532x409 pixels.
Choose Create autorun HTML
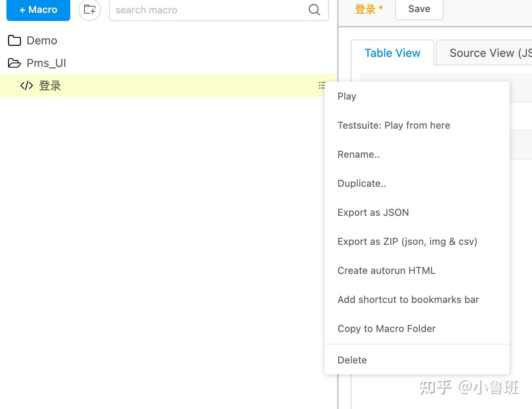(386, 271)
